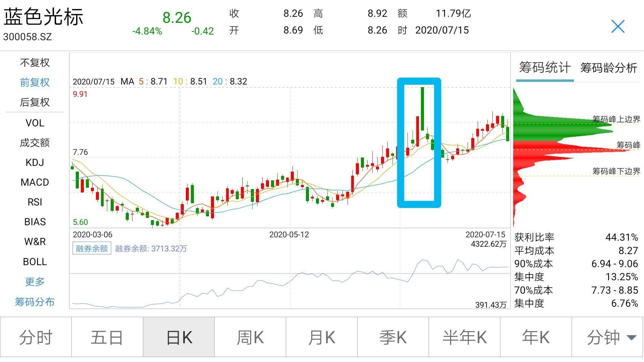Switch to 分时 intraday chart
The height and width of the screenshot is (362, 644).
tap(36, 337)
